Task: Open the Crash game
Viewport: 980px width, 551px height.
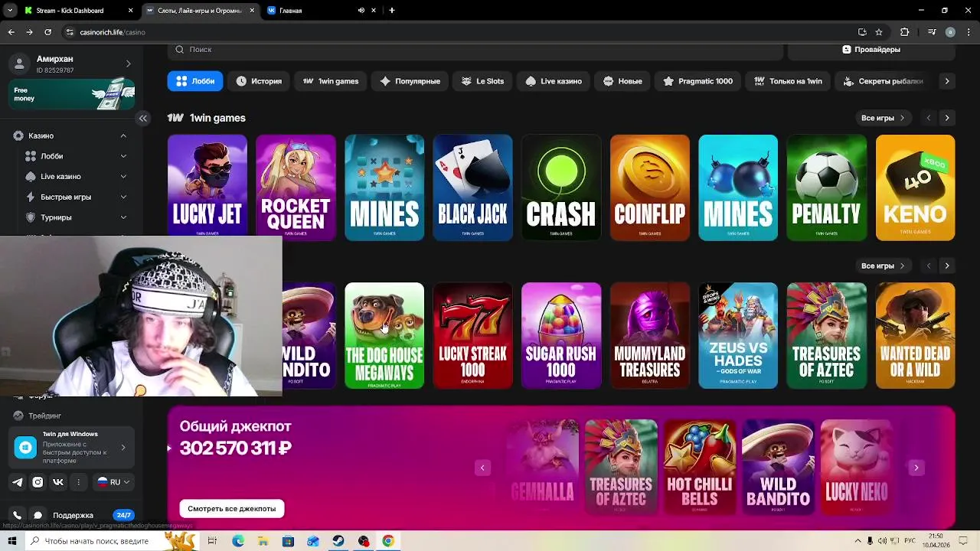Action: [561, 187]
